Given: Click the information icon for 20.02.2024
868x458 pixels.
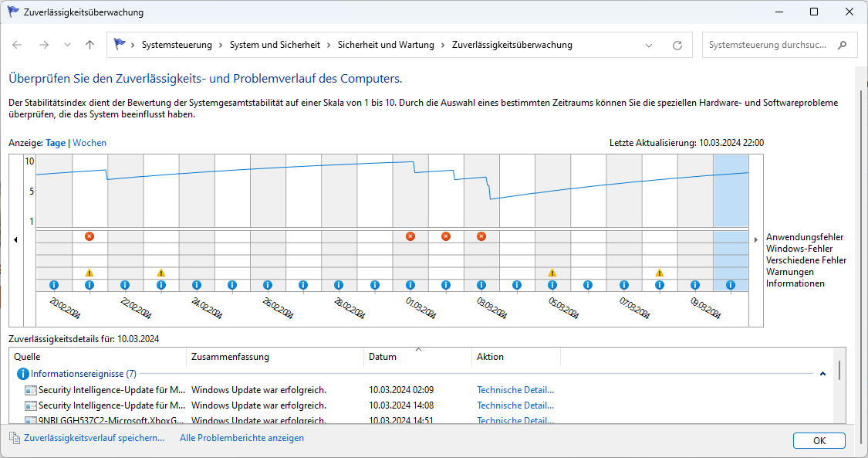Looking at the screenshot, I should [54, 285].
